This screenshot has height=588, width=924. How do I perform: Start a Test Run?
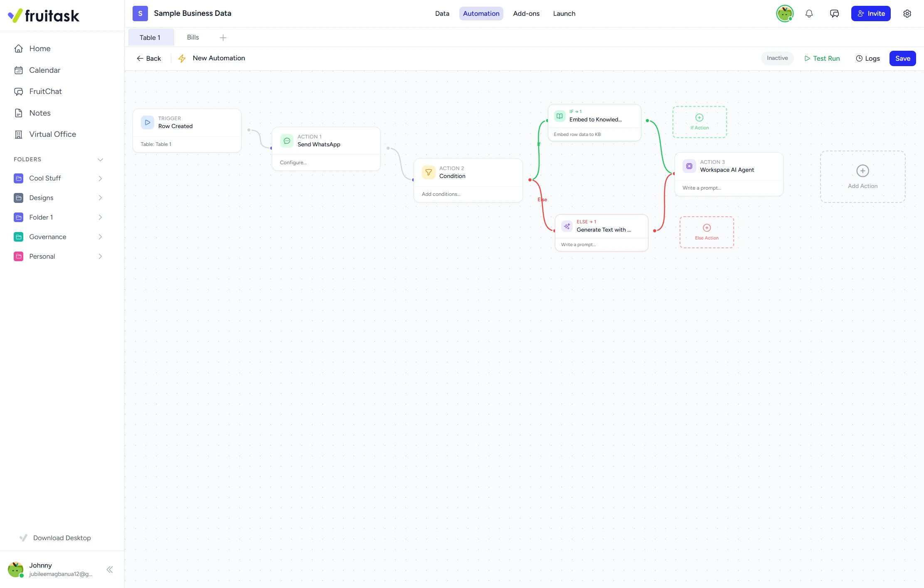pos(822,59)
